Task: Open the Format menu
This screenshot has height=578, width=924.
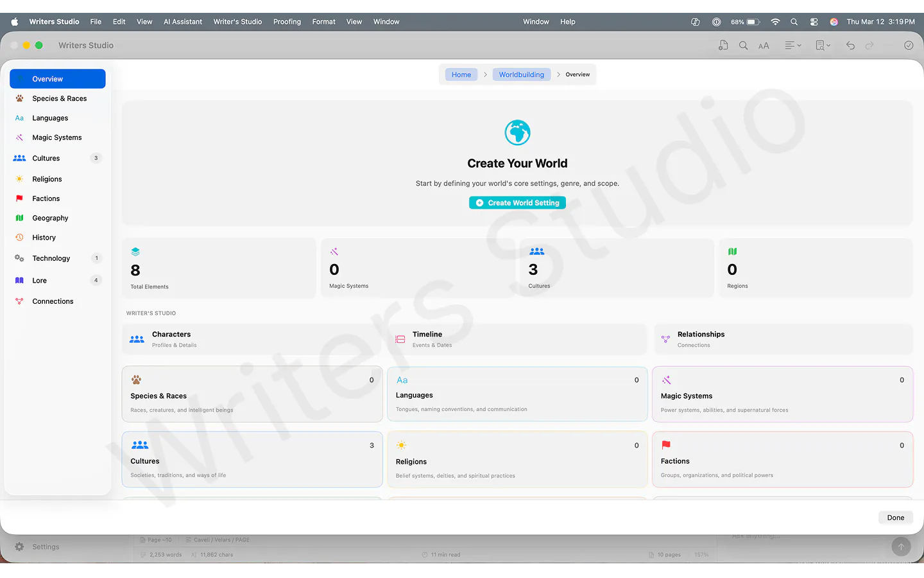Action: coord(324,22)
